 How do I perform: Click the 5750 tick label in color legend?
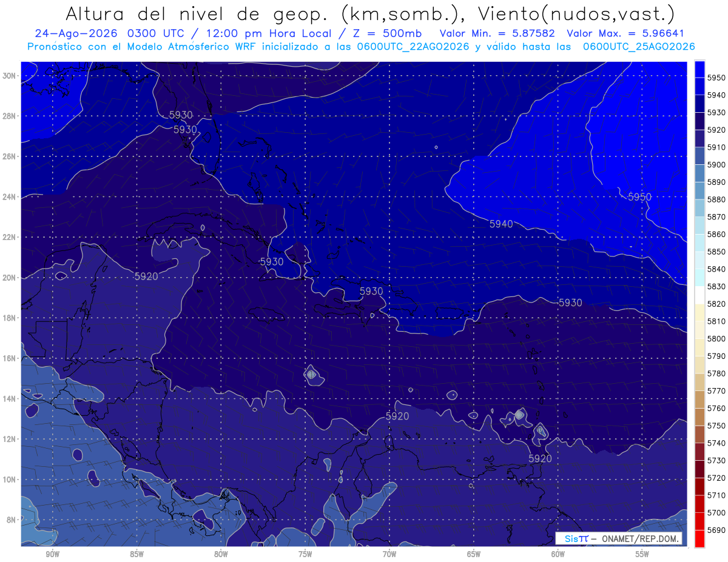click(x=716, y=426)
